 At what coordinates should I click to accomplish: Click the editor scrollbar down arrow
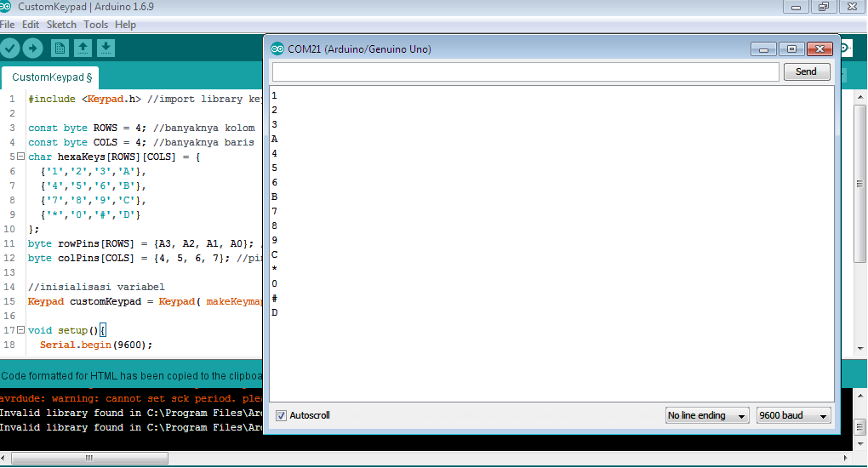coord(859,348)
